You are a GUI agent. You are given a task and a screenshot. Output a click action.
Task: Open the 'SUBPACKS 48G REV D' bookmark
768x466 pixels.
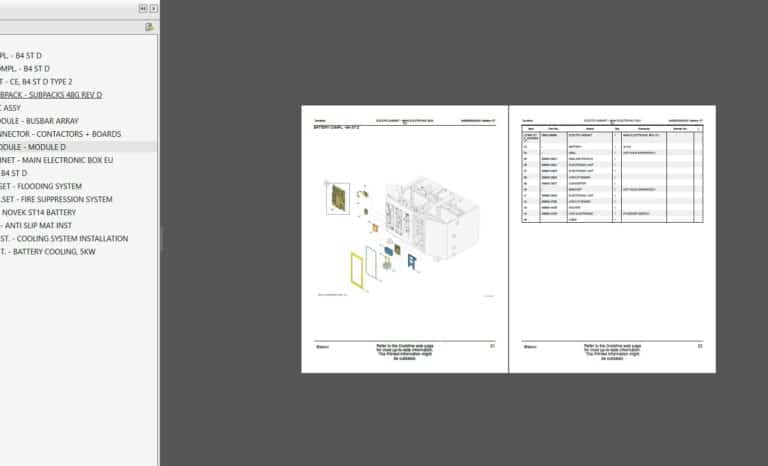pyautogui.click(x=51, y=95)
